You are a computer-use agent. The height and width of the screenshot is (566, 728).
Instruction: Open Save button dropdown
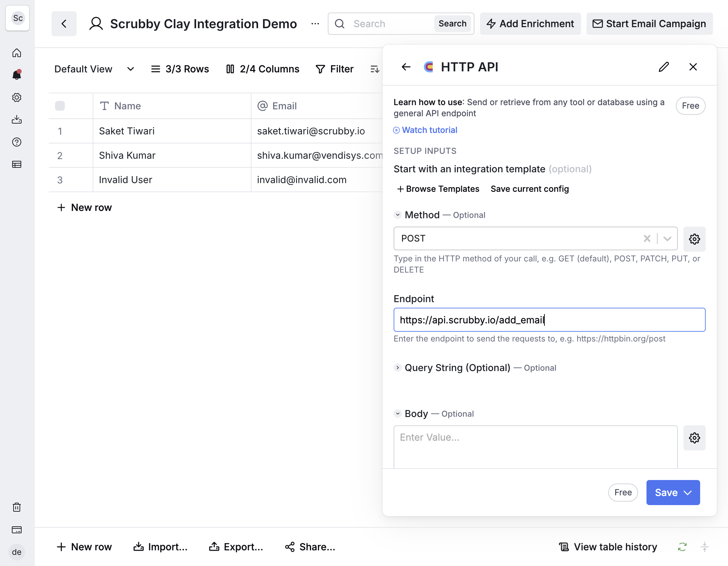688,493
